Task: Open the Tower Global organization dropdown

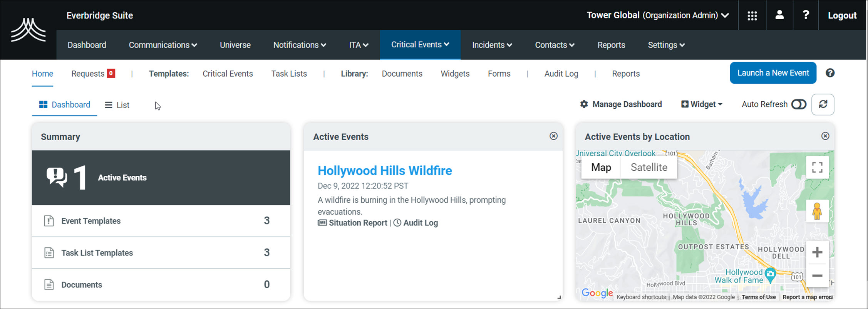Action: (x=657, y=15)
